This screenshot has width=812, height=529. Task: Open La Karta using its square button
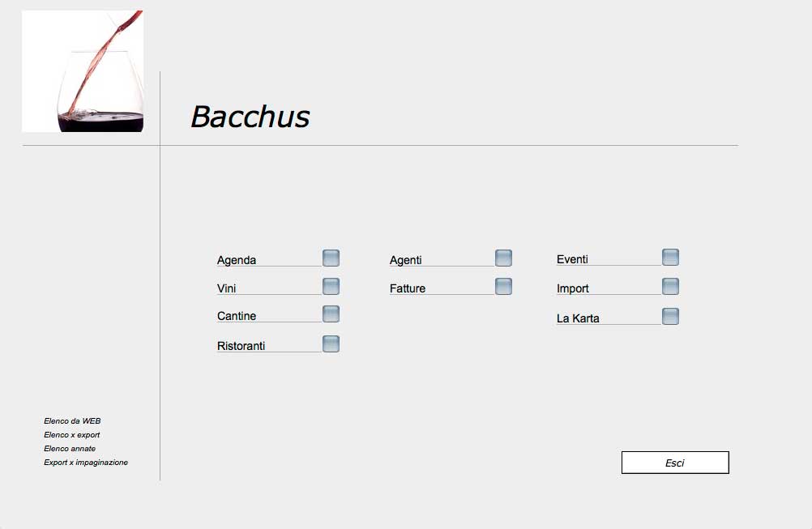coord(670,316)
